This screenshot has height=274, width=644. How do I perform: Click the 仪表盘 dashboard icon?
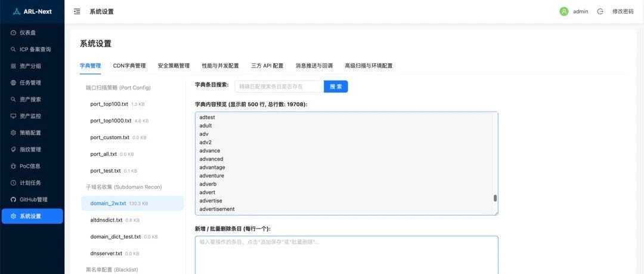13,32
